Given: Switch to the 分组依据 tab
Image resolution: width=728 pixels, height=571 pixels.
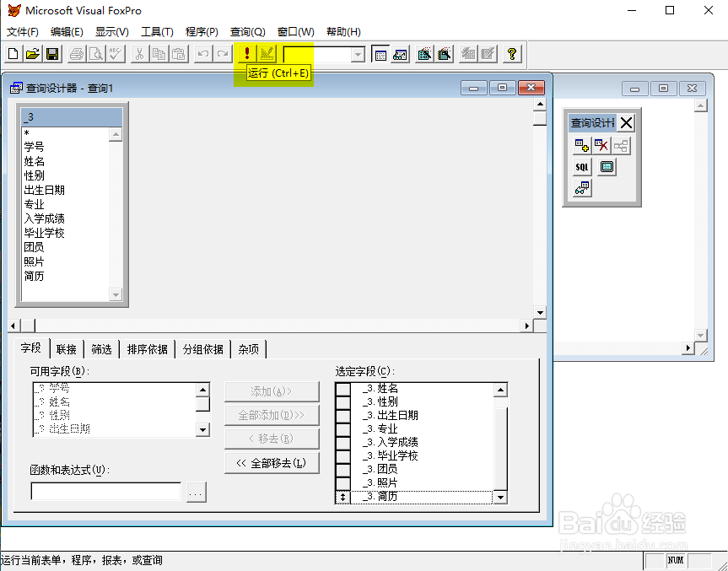Looking at the screenshot, I should click(203, 349).
